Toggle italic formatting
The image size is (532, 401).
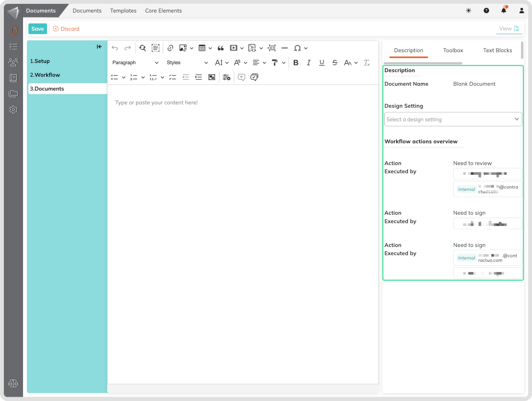309,63
